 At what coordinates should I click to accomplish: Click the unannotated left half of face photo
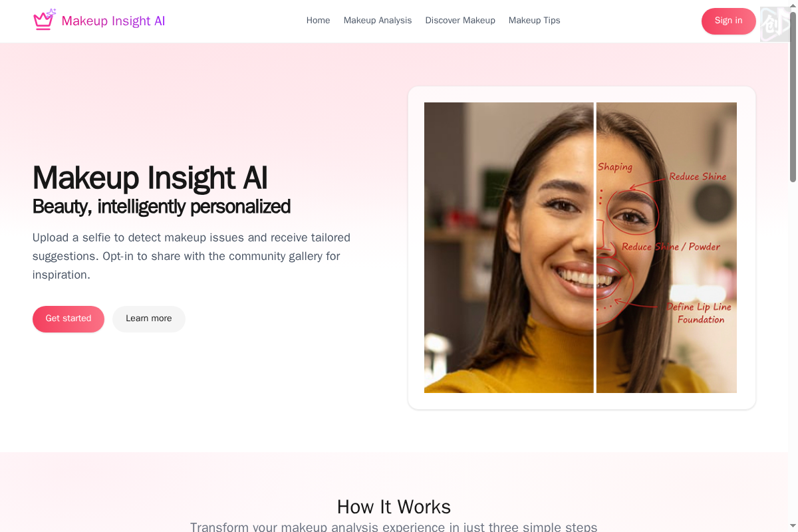[x=509, y=247]
